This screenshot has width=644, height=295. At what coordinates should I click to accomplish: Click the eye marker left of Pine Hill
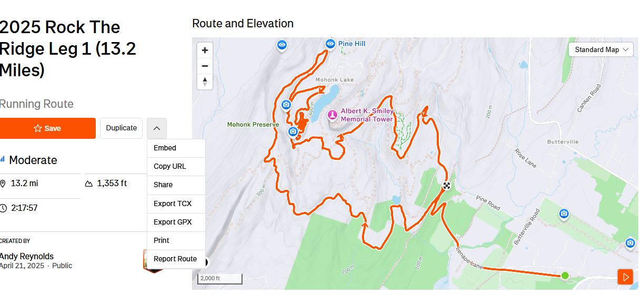coord(283,45)
